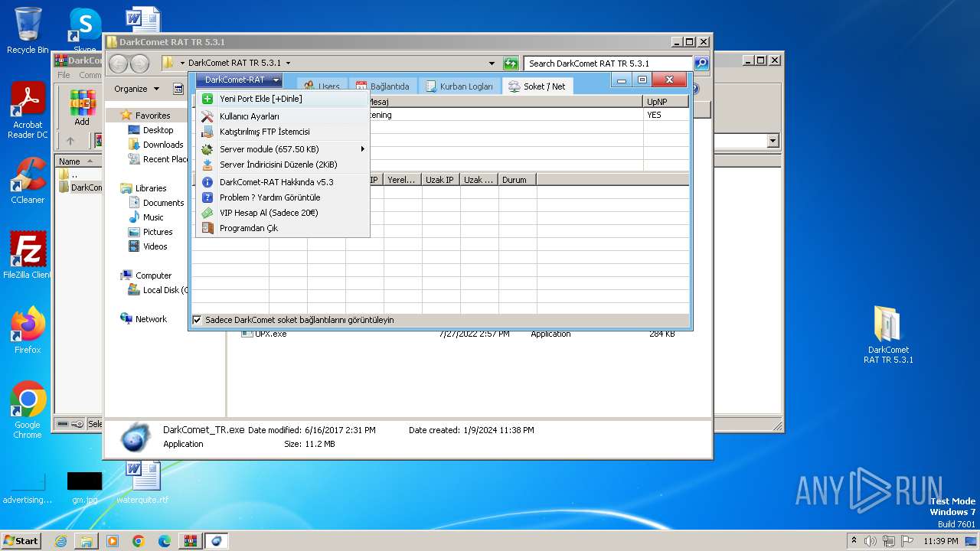Click Explorer back navigation arrow
The height and width of the screenshot is (551, 980).
pos(118,64)
